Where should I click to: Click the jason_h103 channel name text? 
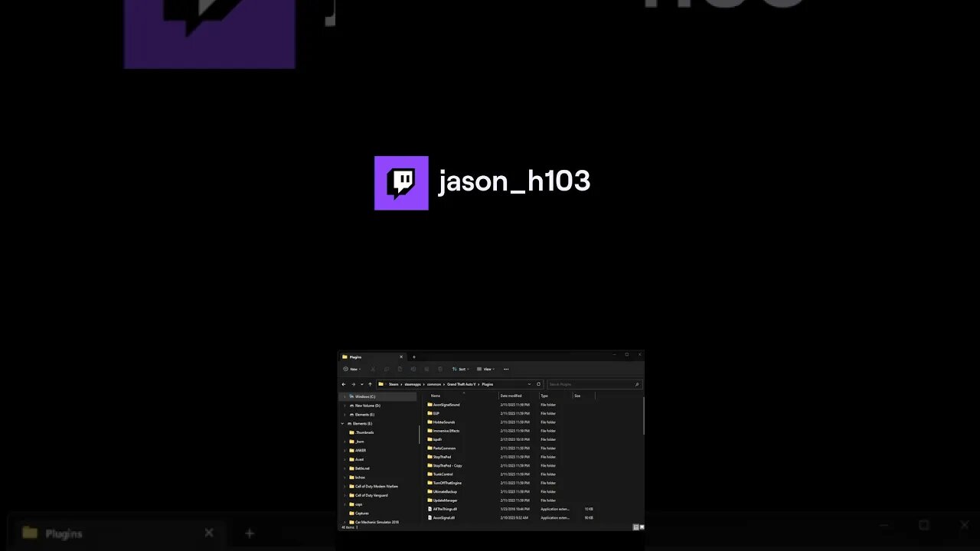click(x=514, y=182)
